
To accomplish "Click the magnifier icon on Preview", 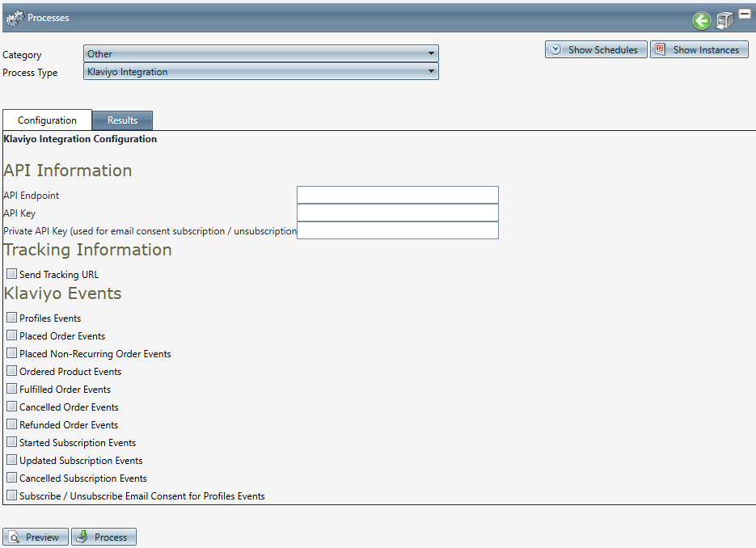I will [14, 537].
